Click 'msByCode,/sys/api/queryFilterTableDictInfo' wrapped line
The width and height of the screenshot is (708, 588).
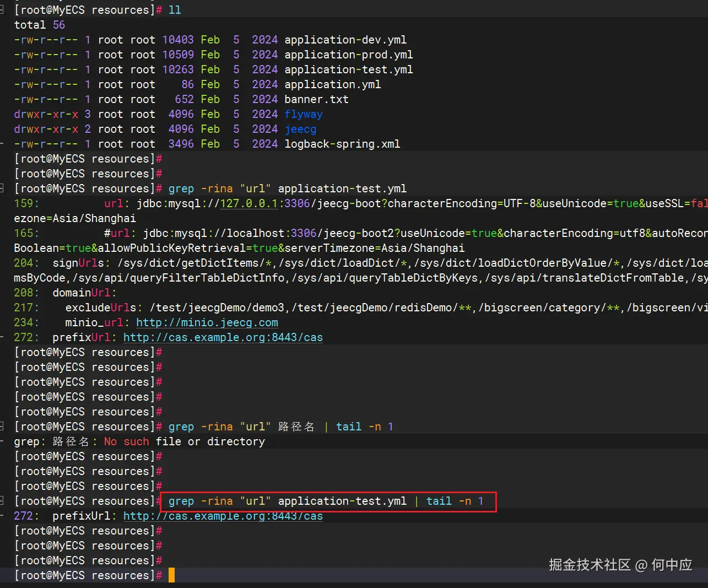coord(361,278)
